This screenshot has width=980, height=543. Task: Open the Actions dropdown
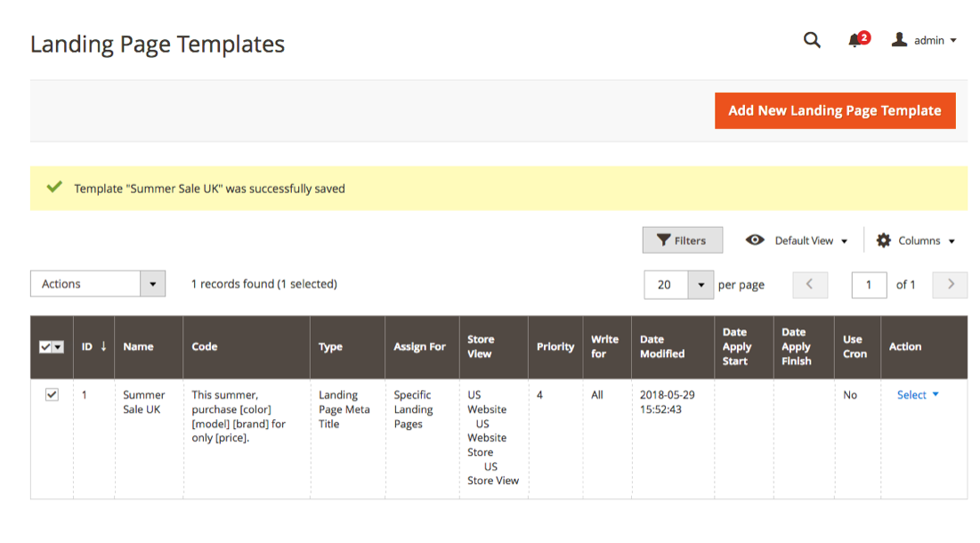98,284
